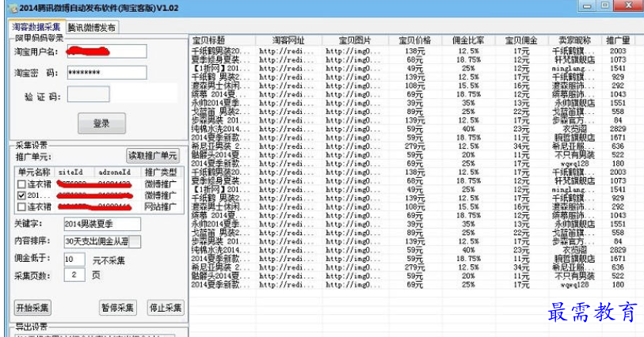
Task: Click the 采集页数 page count field
Action: point(74,275)
